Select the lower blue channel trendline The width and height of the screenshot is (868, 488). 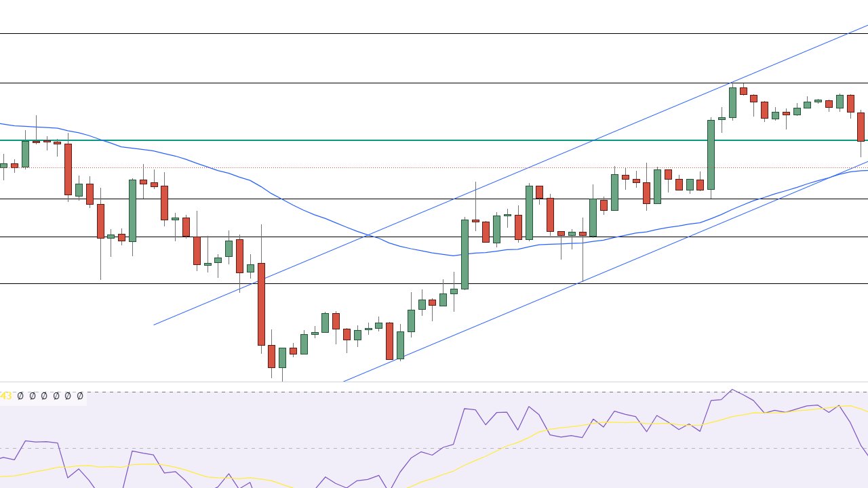(x=606, y=271)
